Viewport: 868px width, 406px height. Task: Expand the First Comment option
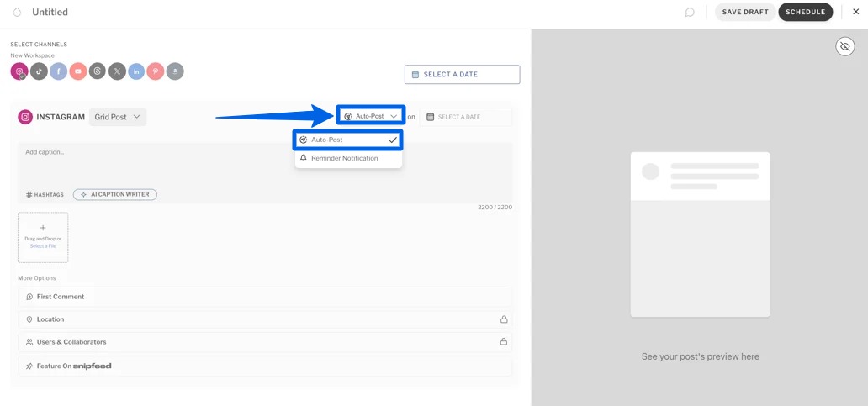tap(265, 297)
